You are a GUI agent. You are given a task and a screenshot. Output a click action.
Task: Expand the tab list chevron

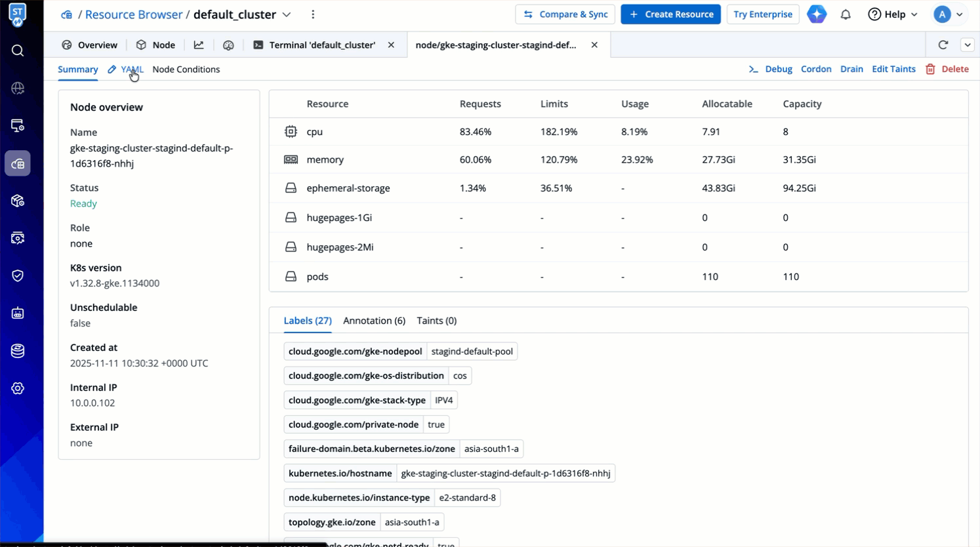pos(968,45)
